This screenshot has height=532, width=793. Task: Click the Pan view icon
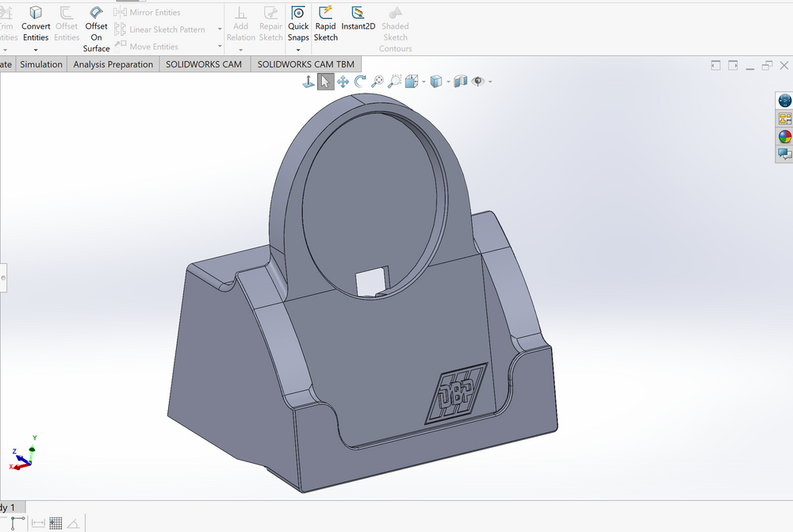(x=343, y=82)
